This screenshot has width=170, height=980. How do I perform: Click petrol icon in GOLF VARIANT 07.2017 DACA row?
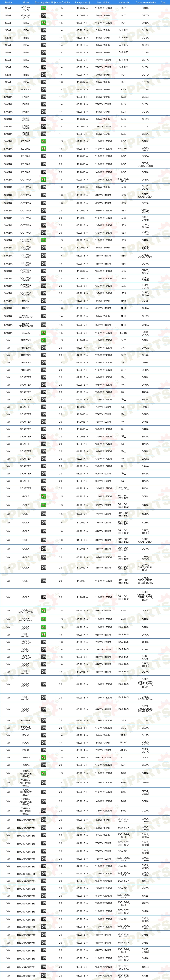(44, 634)
